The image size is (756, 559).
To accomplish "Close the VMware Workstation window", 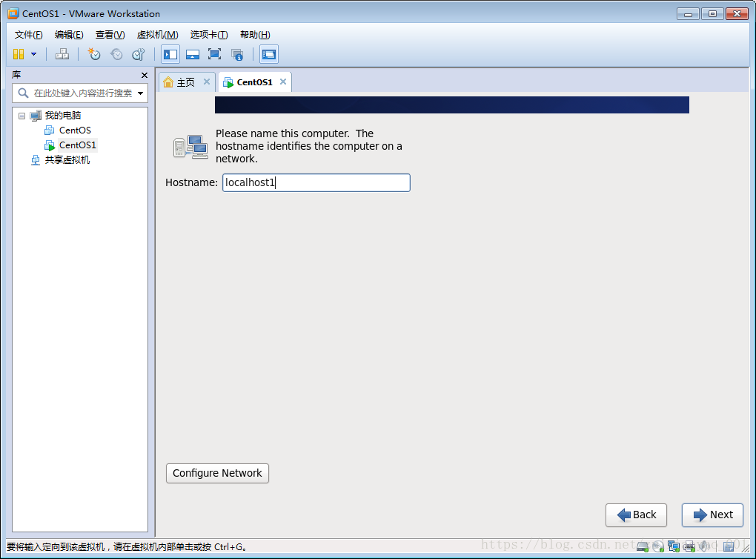I will coord(737,14).
